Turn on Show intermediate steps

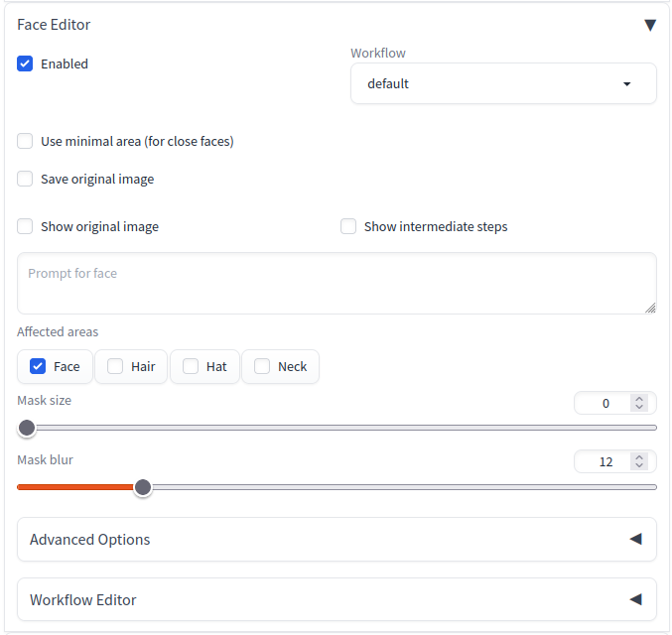[348, 226]
